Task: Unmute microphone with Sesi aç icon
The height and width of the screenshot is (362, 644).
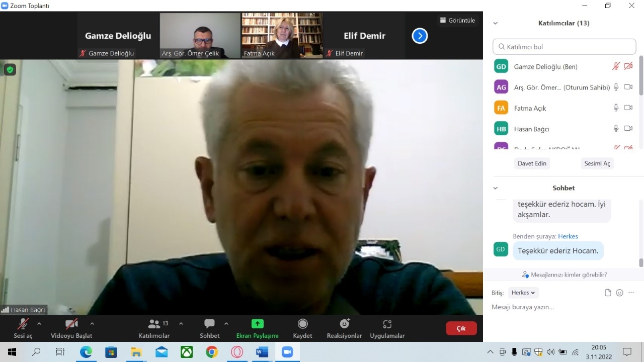Action: [23, 324]
